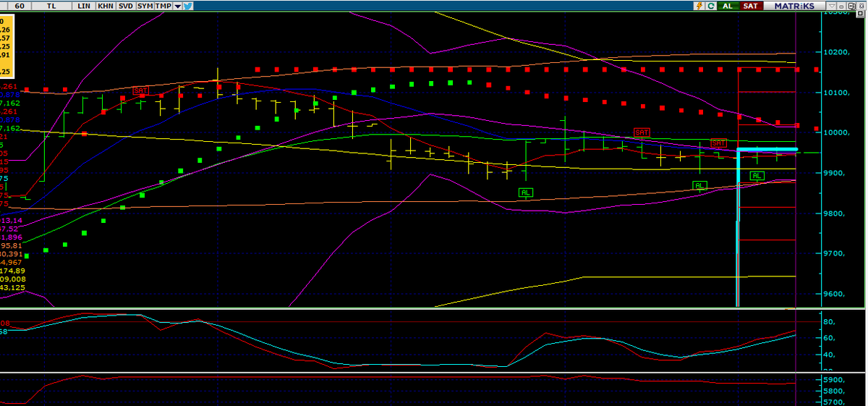Click the 43,125 indicator value in the left legend
868x406 pixels.
tap(12, 287)
